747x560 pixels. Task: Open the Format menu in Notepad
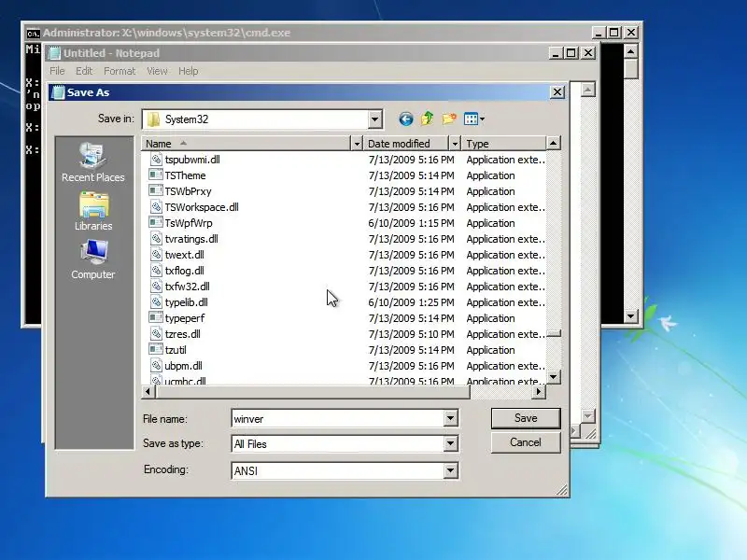tap(120, 71)
